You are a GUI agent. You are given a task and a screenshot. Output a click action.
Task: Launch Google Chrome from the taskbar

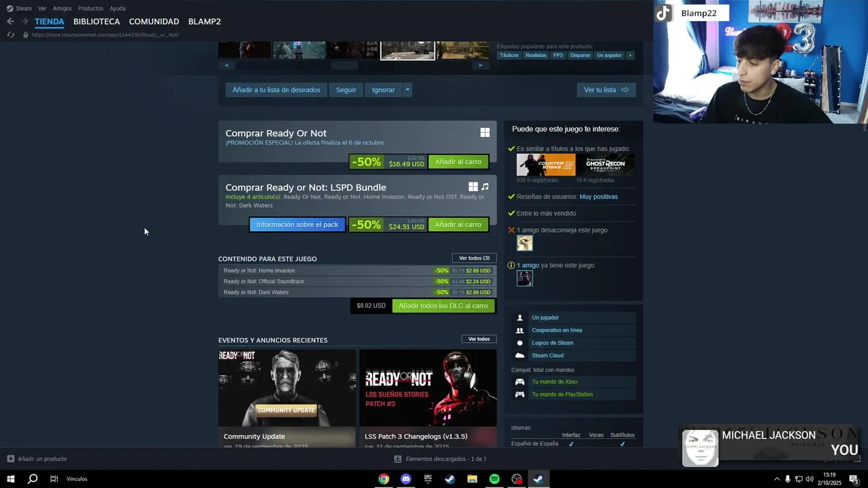384,479
